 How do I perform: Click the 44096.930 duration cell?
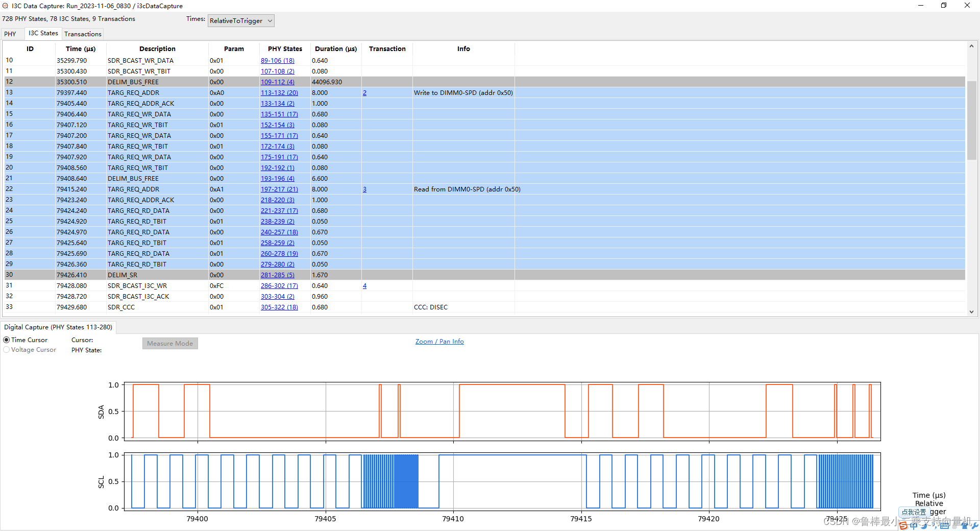[336, 82]
